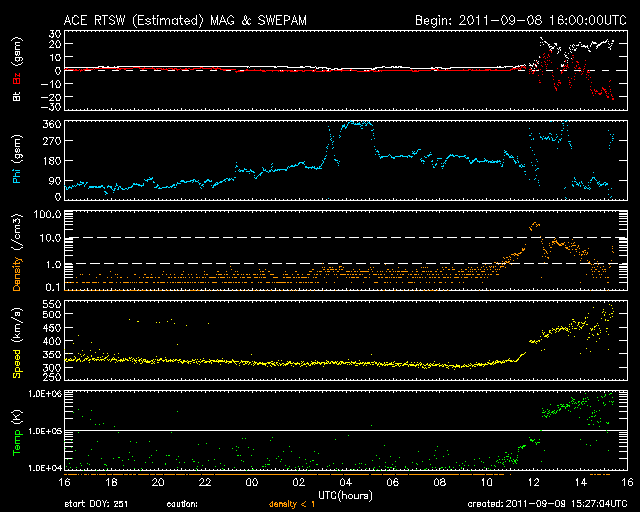Click the '1.0E+06' temperature tick label
This screenshot has height=512, width=640.
coord(45,394)
